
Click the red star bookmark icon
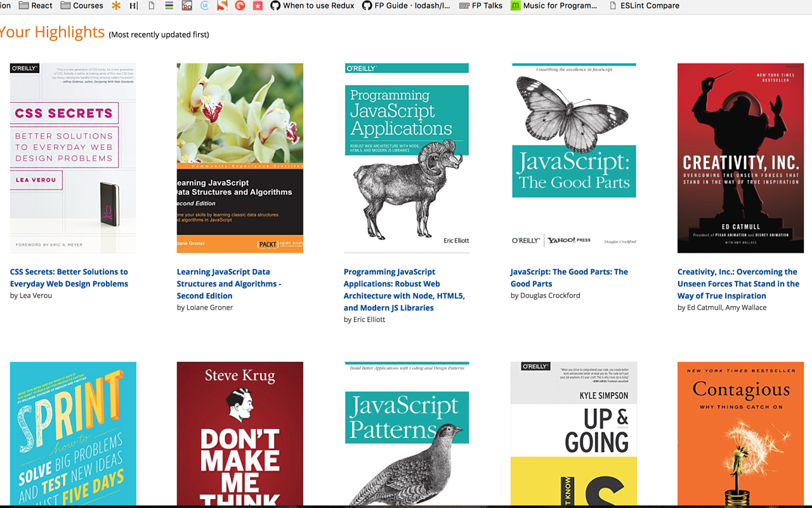point(258,6)
